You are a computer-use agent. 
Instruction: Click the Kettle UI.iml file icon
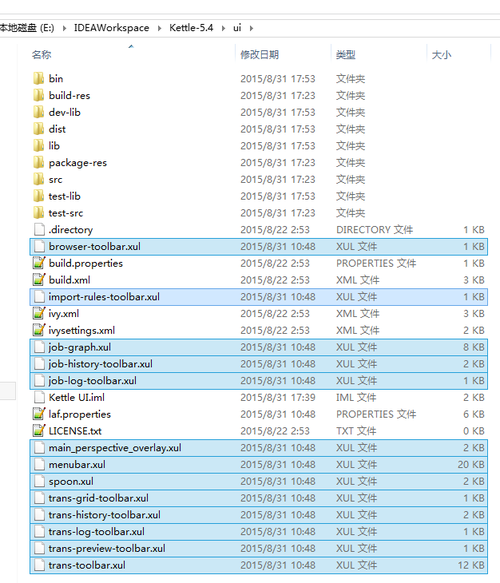39,397
